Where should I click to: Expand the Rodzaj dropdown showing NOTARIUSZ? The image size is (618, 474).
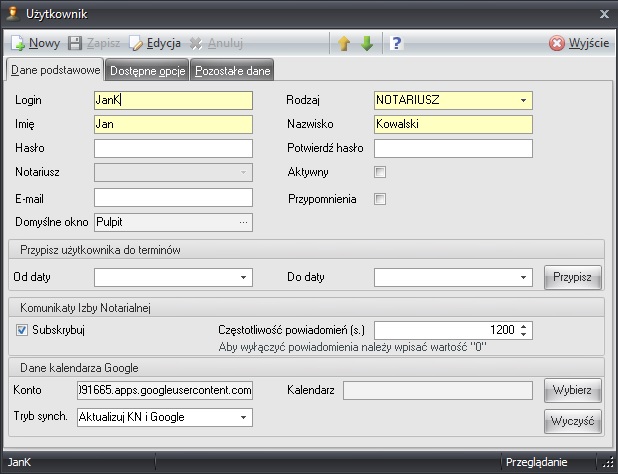point(523,100)
